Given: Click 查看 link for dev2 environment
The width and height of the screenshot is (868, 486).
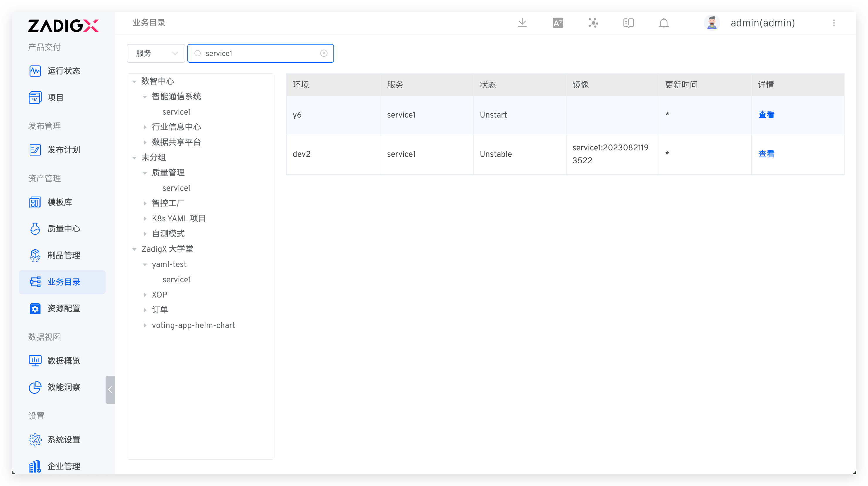Looking at the screenshot, I should [766, 154].
